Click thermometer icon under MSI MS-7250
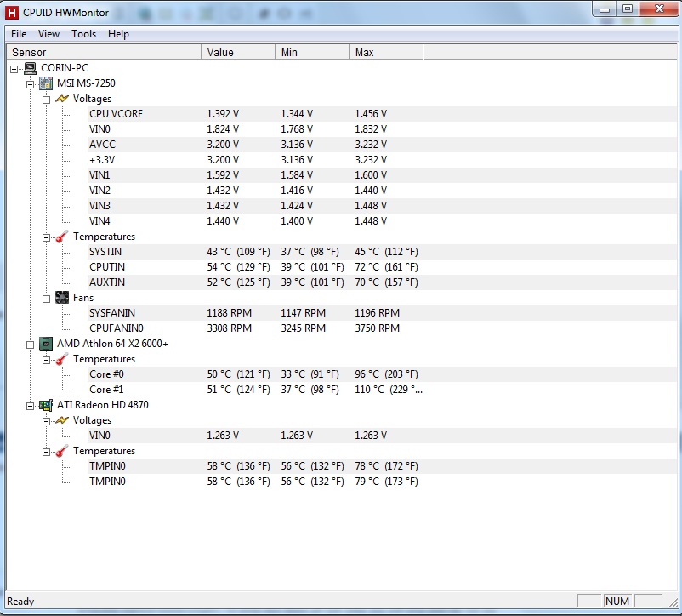This screenshot has width=682, height=616. pos(62,237)
